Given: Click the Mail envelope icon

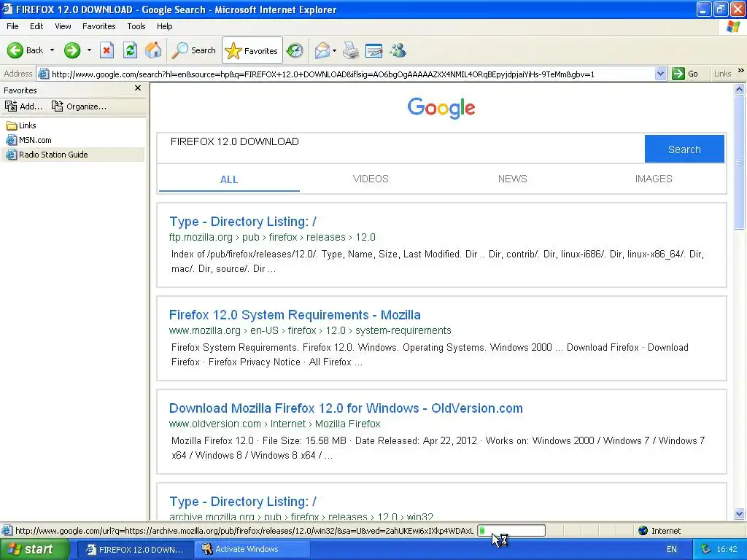Looking at the screenshot, I should click(322, 50).
